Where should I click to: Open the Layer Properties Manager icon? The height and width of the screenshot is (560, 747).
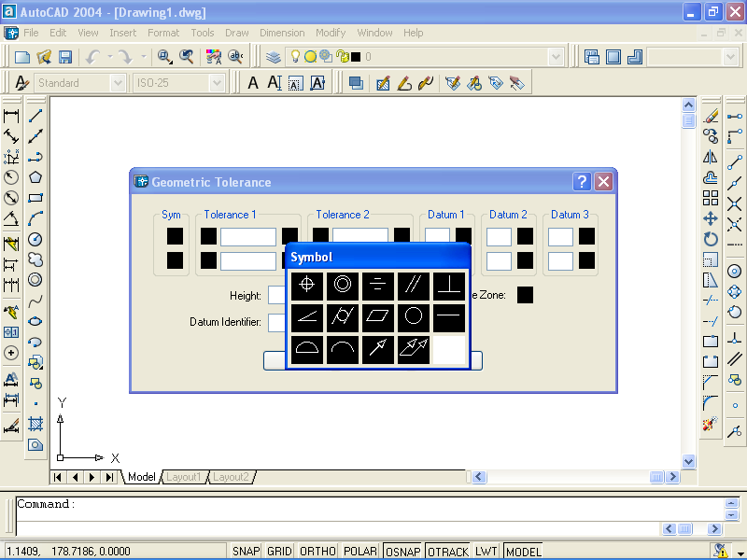pos(274,57)
